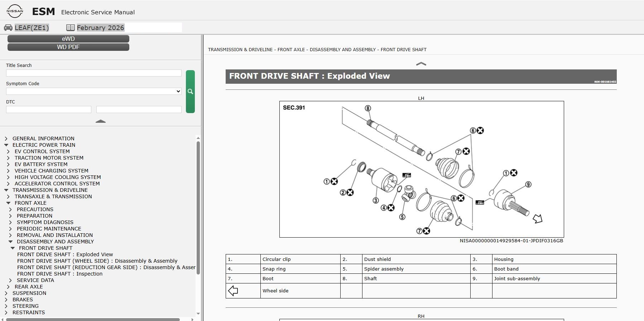The height and width of the screenshot is (321, 644).
Task: Expand HIGH VOLTAGE COOLING SYSTEM node
Action: [x=8, y=177]
